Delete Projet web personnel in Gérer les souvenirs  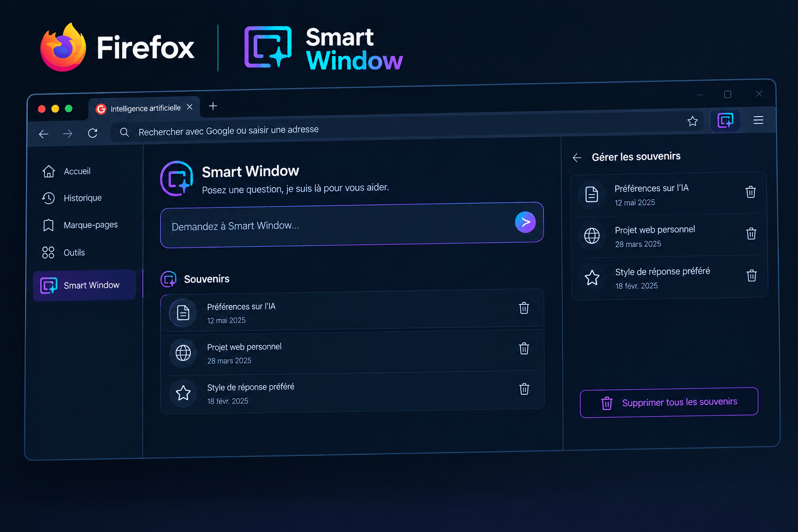[751, 233]
